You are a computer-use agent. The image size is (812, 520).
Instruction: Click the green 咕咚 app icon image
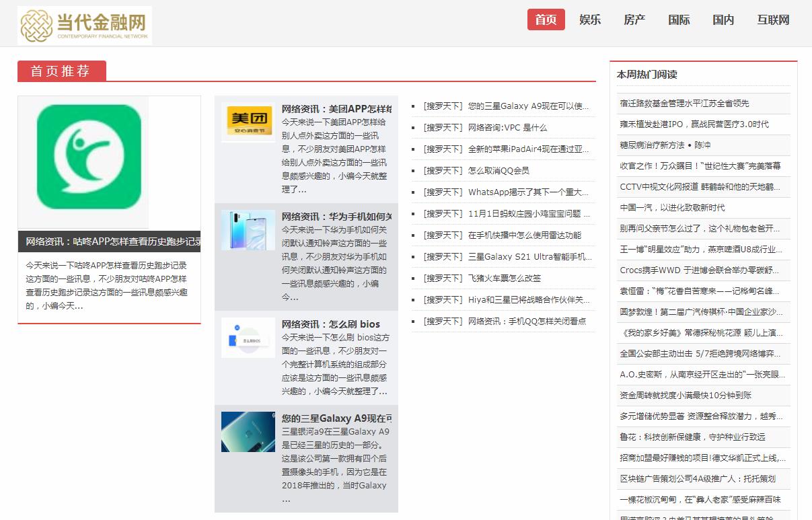click(83, 163)
